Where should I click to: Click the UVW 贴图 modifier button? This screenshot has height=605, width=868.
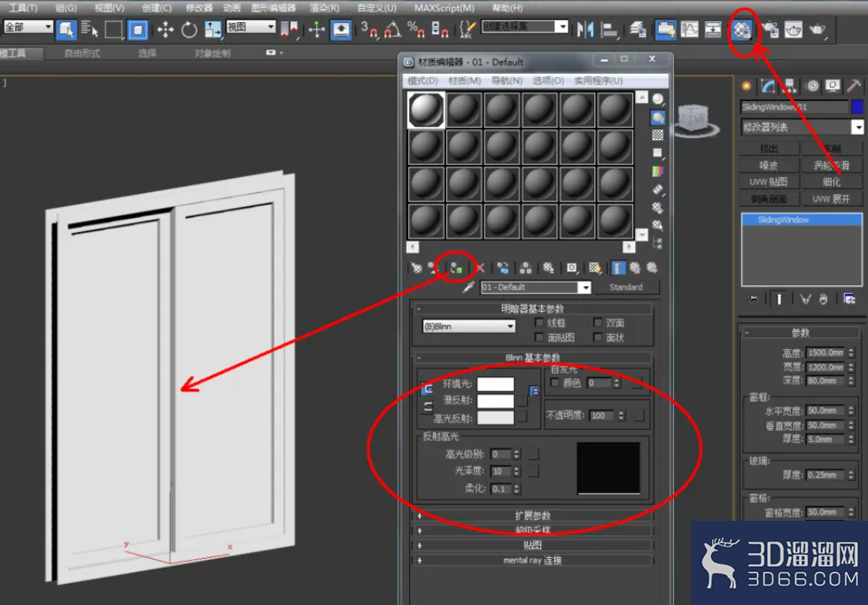tap(769, 182)
